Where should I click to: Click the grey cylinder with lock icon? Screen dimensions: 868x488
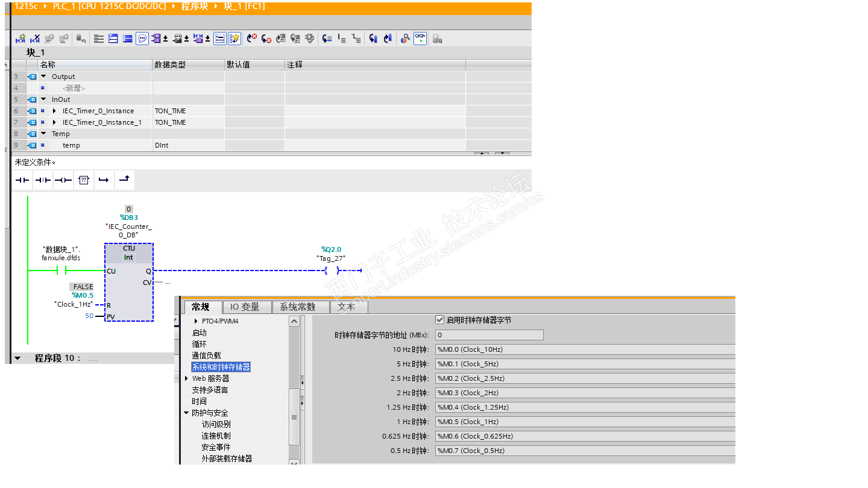tap(438, 39)
